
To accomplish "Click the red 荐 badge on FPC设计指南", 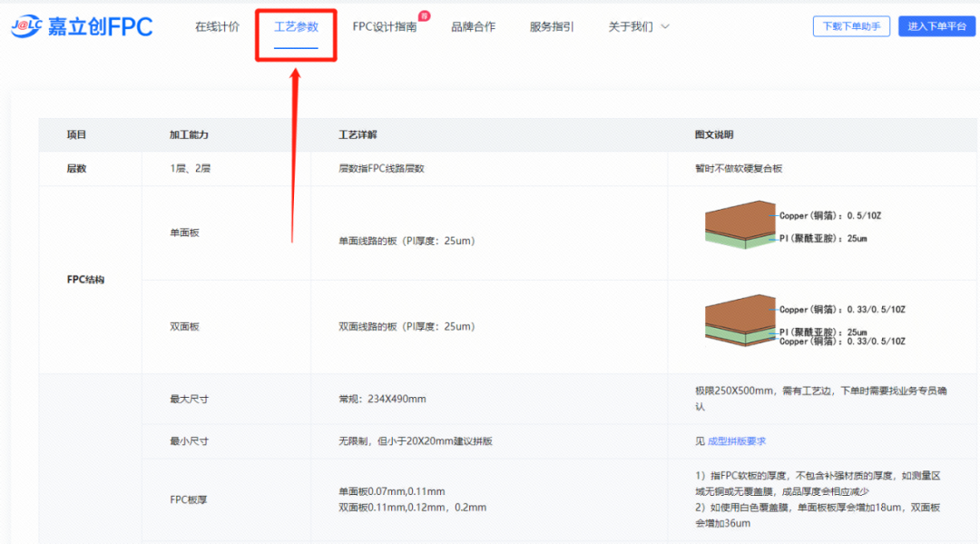I will 425,16.
